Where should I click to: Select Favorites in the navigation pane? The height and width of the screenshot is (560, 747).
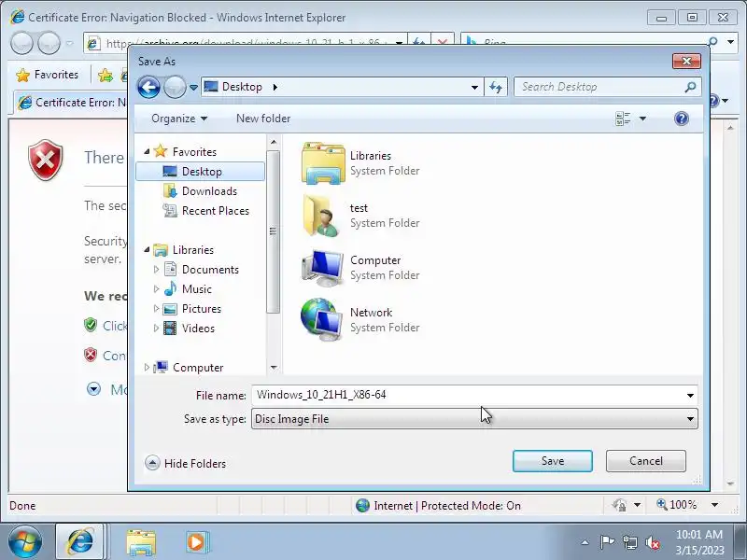(x=194, y=152)
